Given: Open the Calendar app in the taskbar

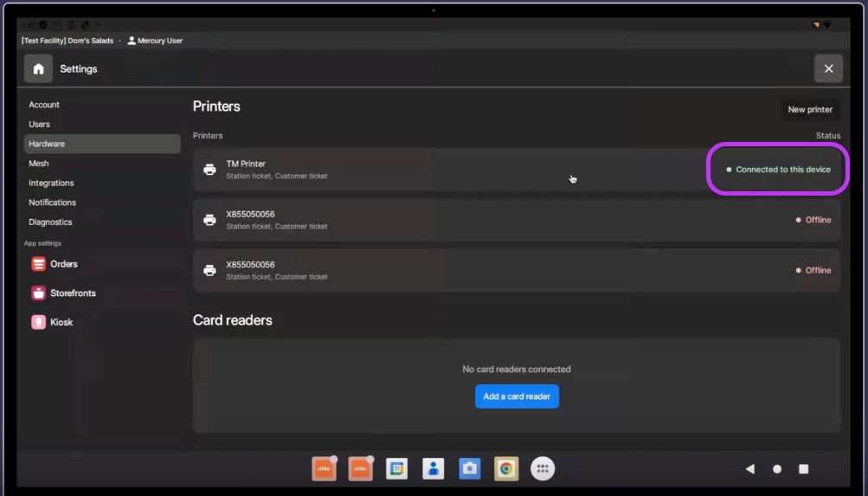Looking at the screenshot, I should 396,468.
